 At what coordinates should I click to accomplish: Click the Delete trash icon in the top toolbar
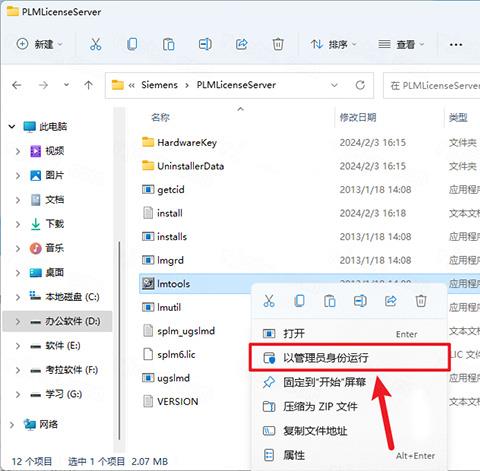[x=278, y=44]
